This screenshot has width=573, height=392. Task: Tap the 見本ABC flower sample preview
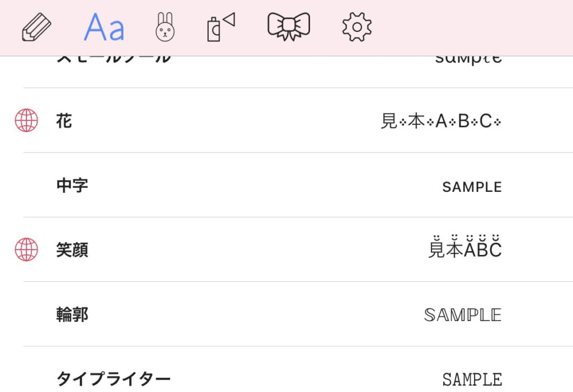tap(441, 121)
